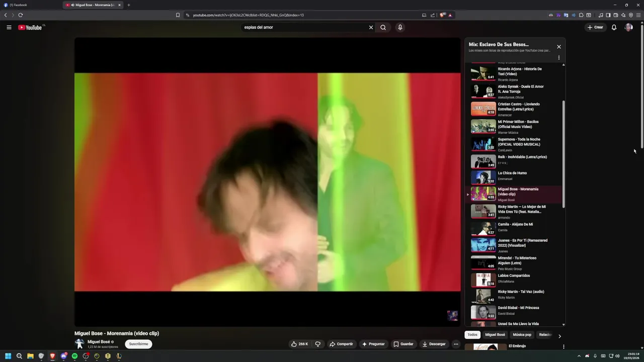Bookmark this page from the address bar
The width and height of the screenshot is (644, 362).
(x=178, y=15)
